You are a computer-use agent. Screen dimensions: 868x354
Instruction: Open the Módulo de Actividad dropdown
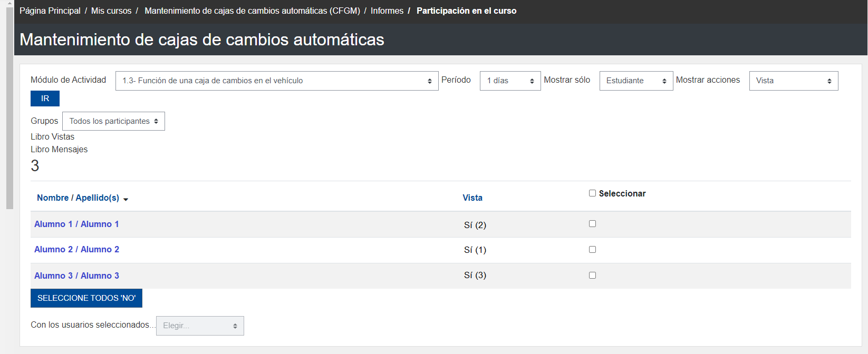pos(276,81)
